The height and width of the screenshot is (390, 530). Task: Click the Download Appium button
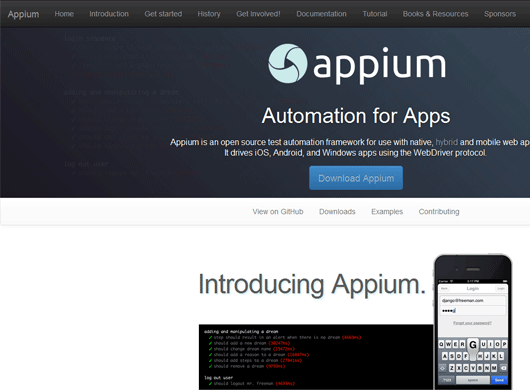[x=356, y=178]
